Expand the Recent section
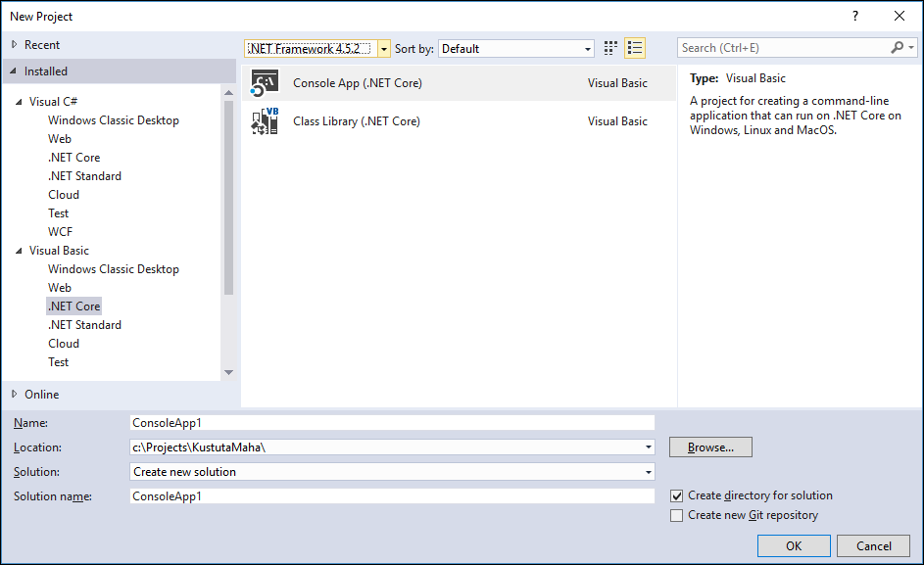The image size is (924, 565). click(x=14, y=45)
